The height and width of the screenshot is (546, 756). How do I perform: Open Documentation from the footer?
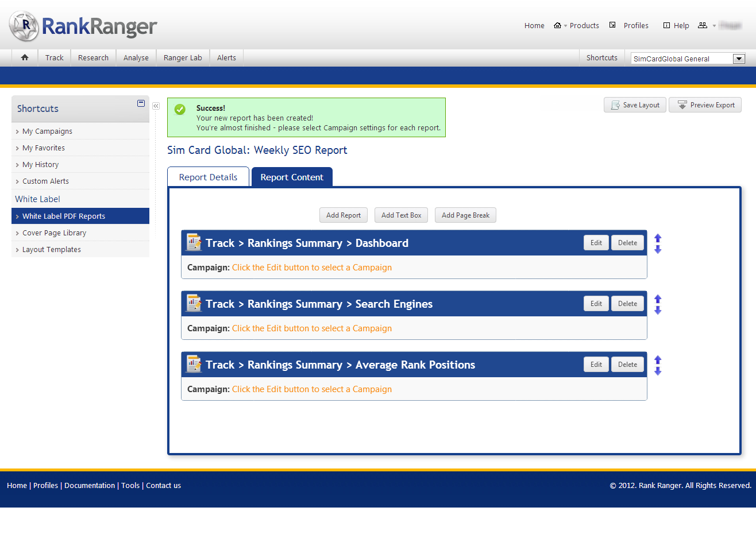pos(90,486)
